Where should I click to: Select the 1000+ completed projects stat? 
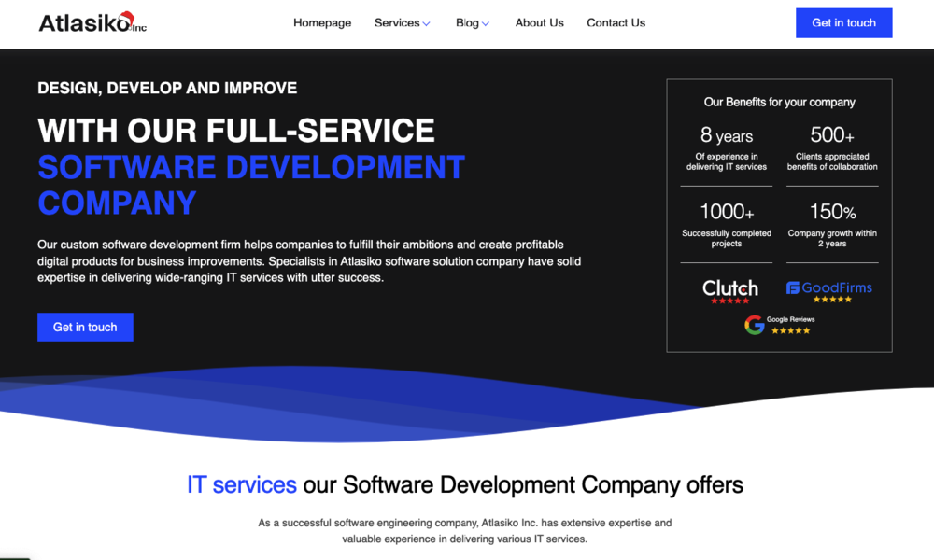tap(727, 212)
